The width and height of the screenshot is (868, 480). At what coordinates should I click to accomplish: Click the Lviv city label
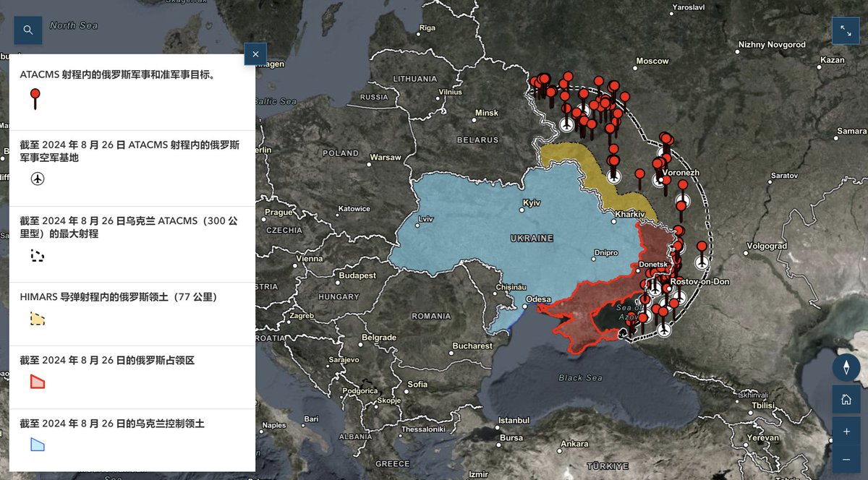coord(425,218)
